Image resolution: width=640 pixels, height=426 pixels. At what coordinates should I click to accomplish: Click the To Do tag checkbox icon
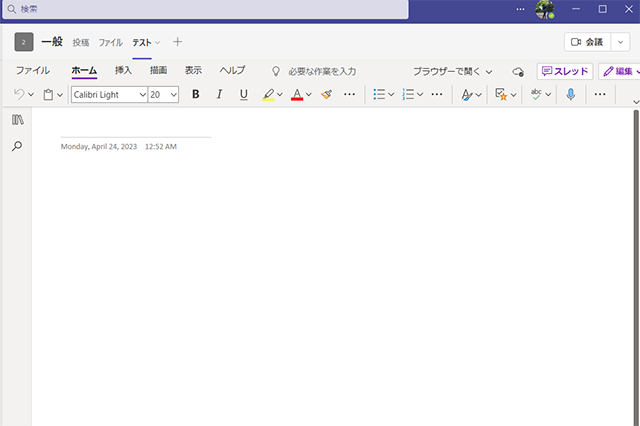tap(502, 95)
